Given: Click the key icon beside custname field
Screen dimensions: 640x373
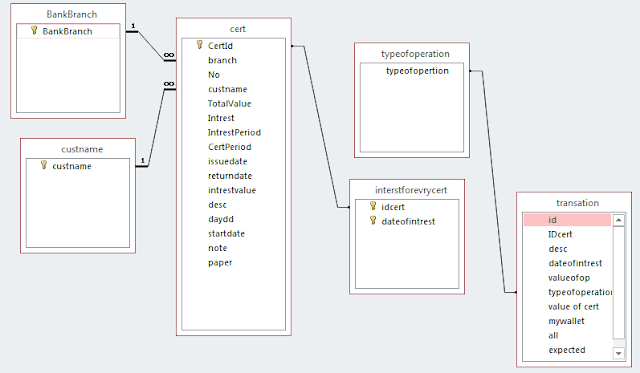Looking at the screenshot, I should point(44,165).
